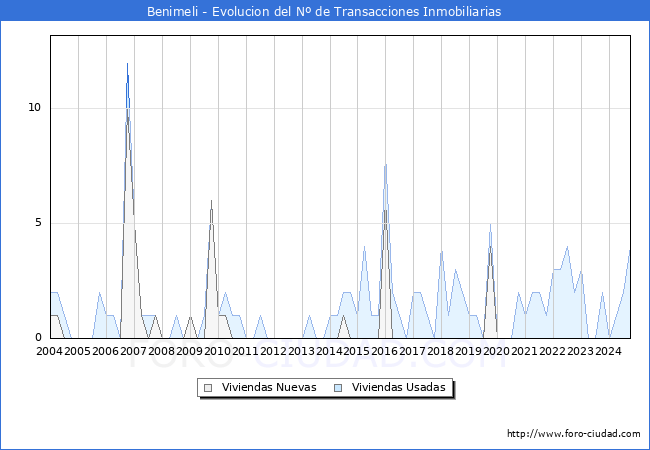Click the 2016 used-housing peak
Image resolution: width=650 pixels, height=450 pixels.
click(x=386, y=165)
